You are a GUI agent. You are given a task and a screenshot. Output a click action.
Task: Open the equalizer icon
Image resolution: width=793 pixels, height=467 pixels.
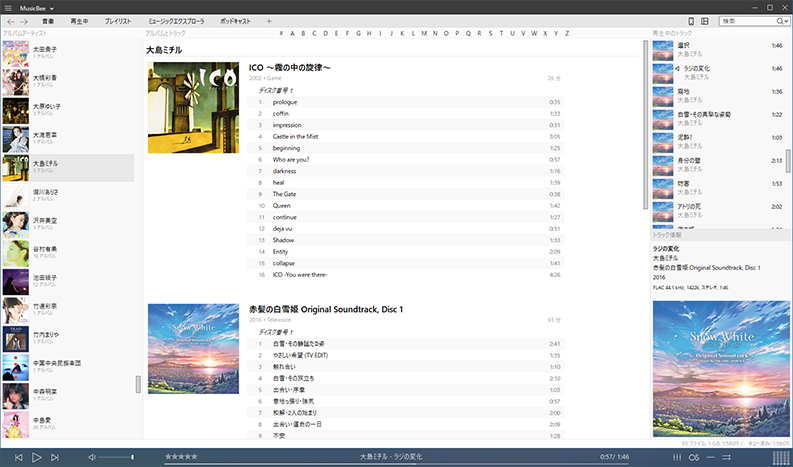(x=677, y=457)
